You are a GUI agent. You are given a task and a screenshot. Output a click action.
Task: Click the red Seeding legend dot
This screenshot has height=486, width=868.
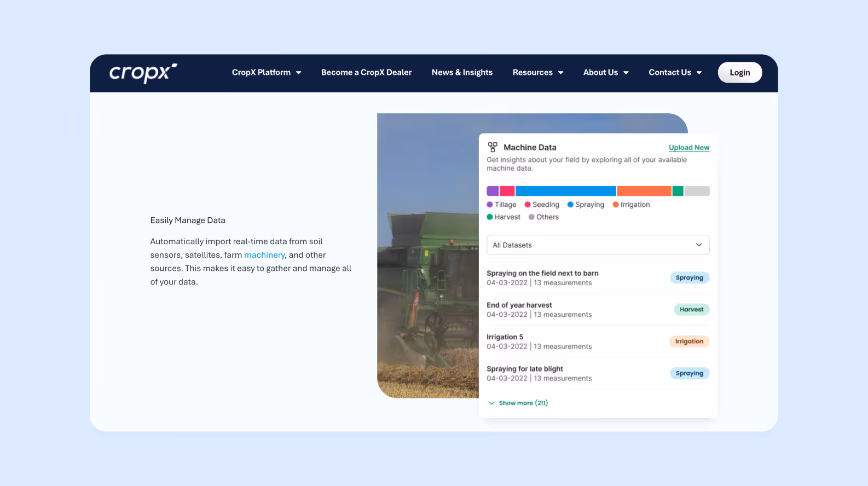click(x=528, y=205)
